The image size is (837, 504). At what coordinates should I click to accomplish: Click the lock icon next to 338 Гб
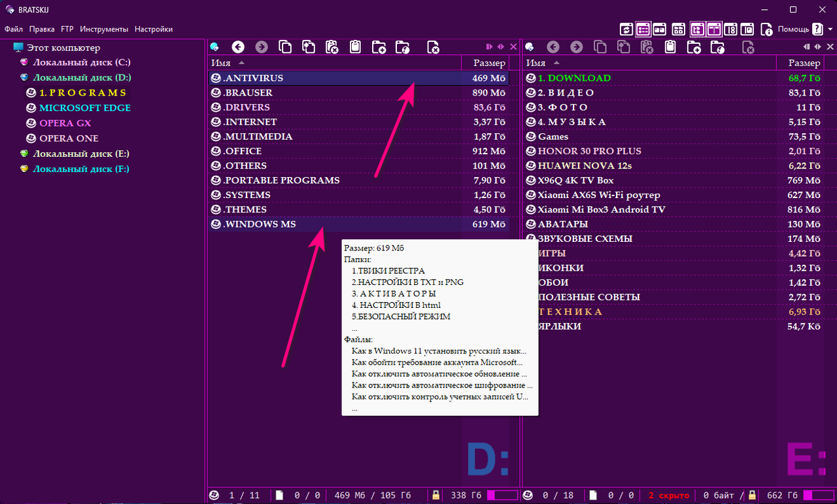(x=436, y=496)
